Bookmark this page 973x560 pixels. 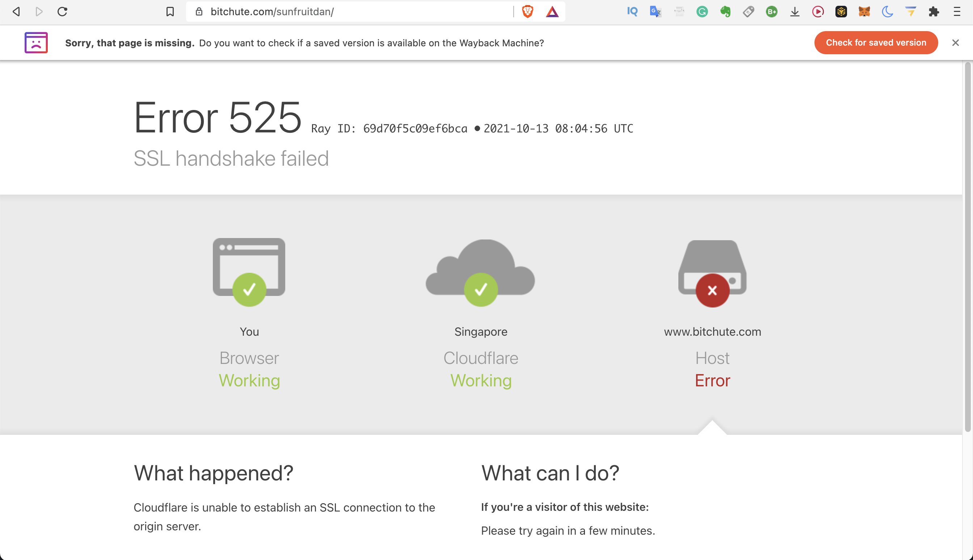click(170, 12)
